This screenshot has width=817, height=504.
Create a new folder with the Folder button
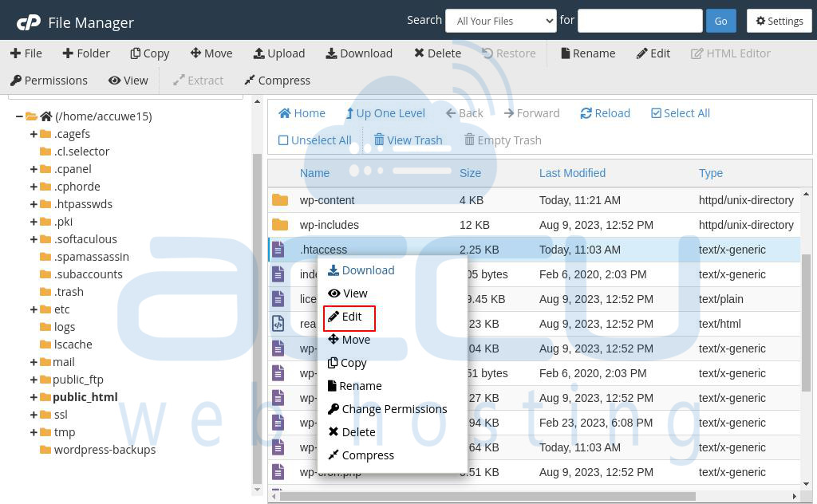86,53
